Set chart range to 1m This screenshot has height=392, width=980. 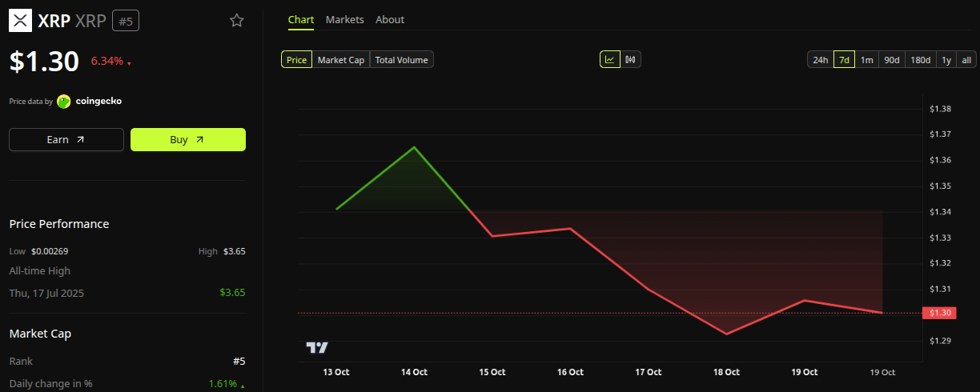tap(866, 60)
